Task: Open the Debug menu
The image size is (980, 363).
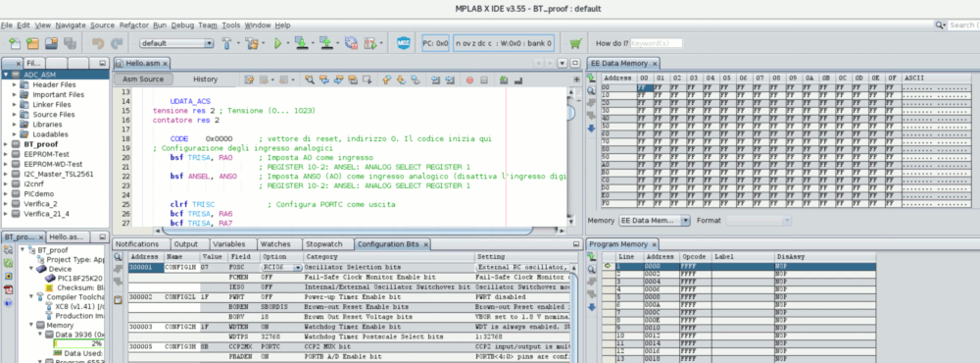Action: pos(182,26)
